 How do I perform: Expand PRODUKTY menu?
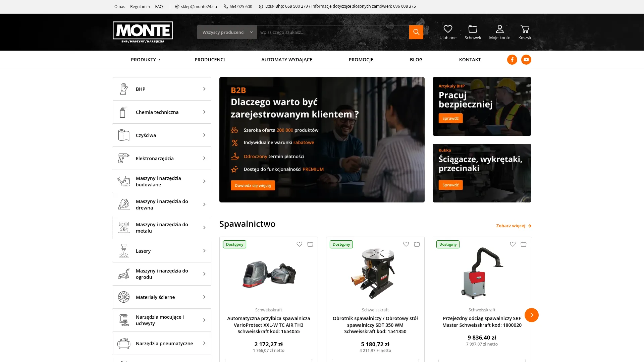[x=145, y=60]
